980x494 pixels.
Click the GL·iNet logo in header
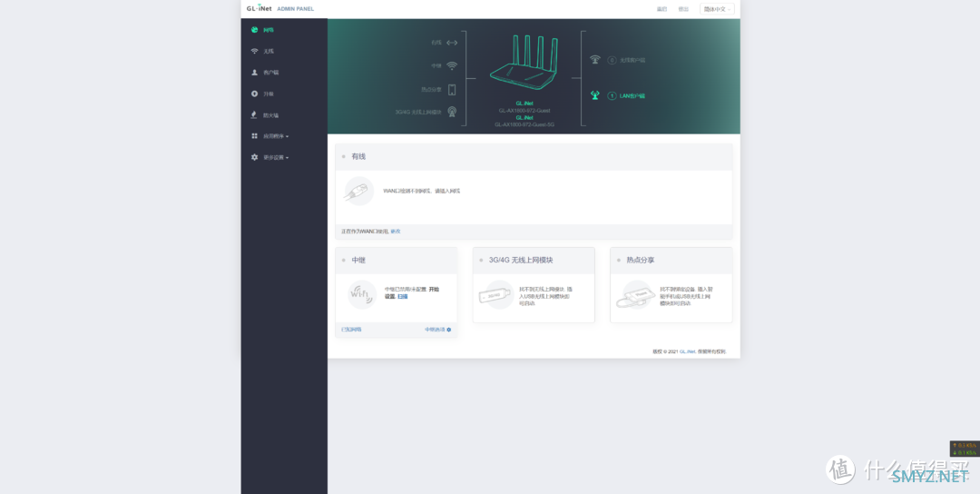pyautogui.click(x=259, y=8)
